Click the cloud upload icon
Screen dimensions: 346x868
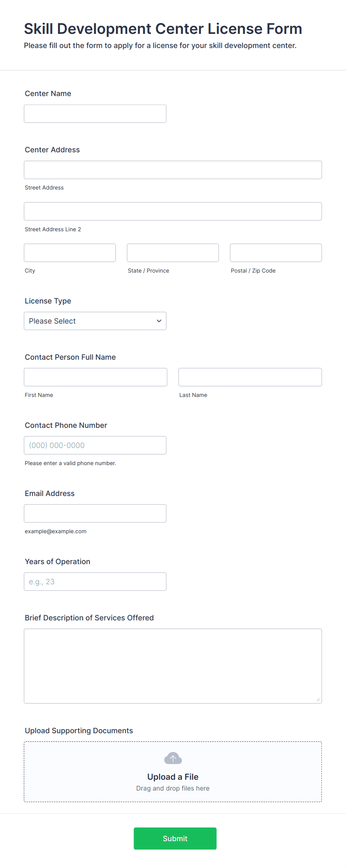173,758
